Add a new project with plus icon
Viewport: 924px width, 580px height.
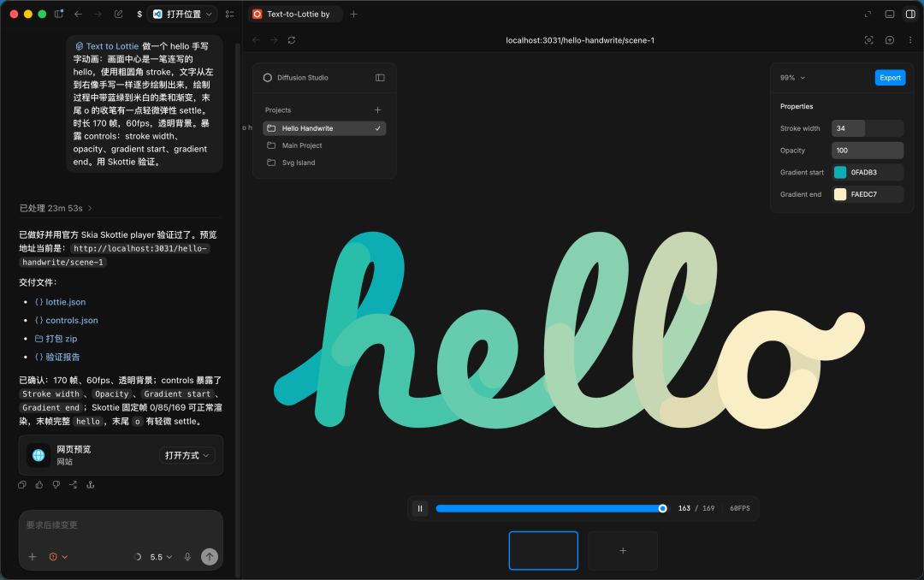(378, 110)
